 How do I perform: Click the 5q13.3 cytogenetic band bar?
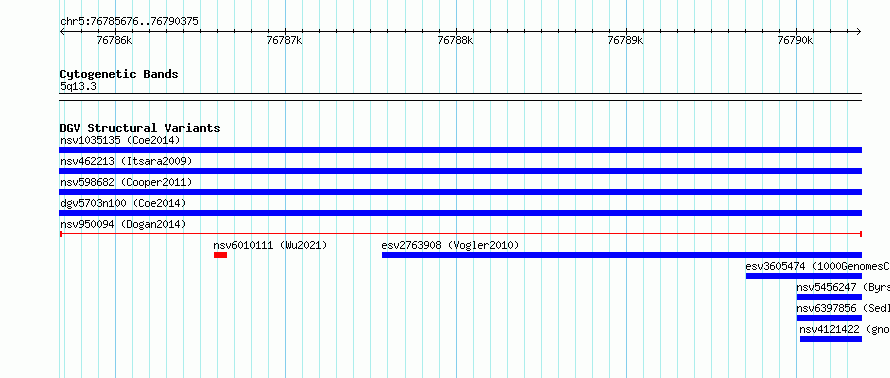click(460, 97)
